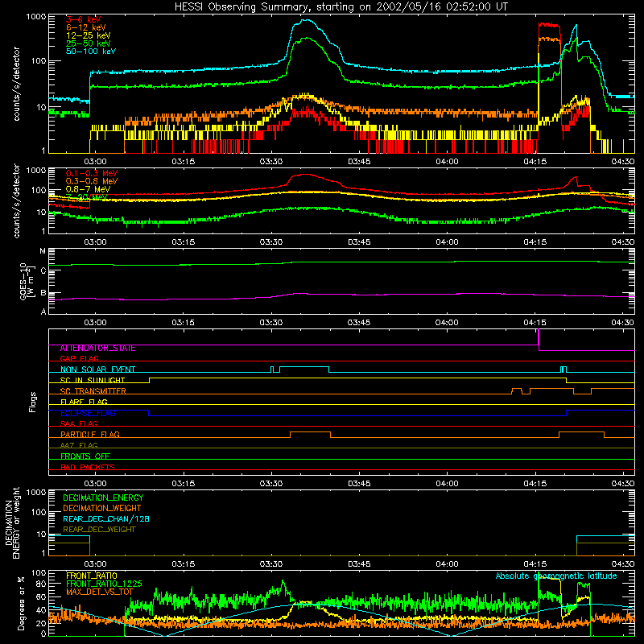The image size is (644, 644).
Task: Click 04:00 tick label under MeV panel
Action: pyautogui.click(x=447, y=242)
